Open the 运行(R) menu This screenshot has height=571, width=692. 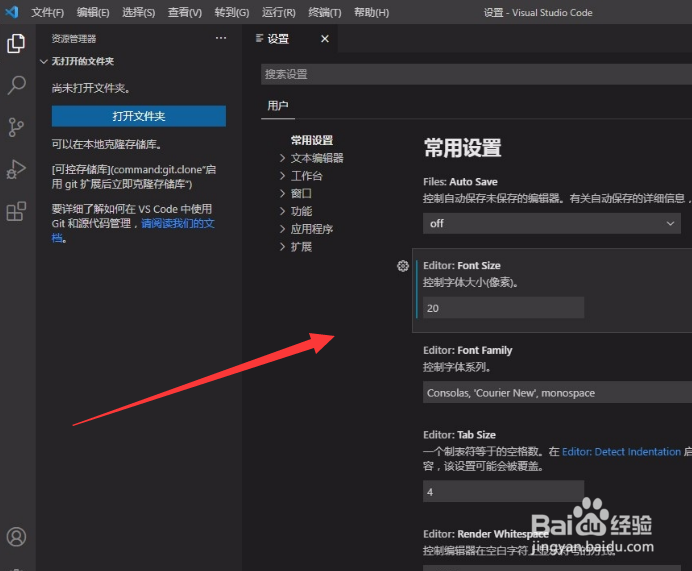pos(278,12)
